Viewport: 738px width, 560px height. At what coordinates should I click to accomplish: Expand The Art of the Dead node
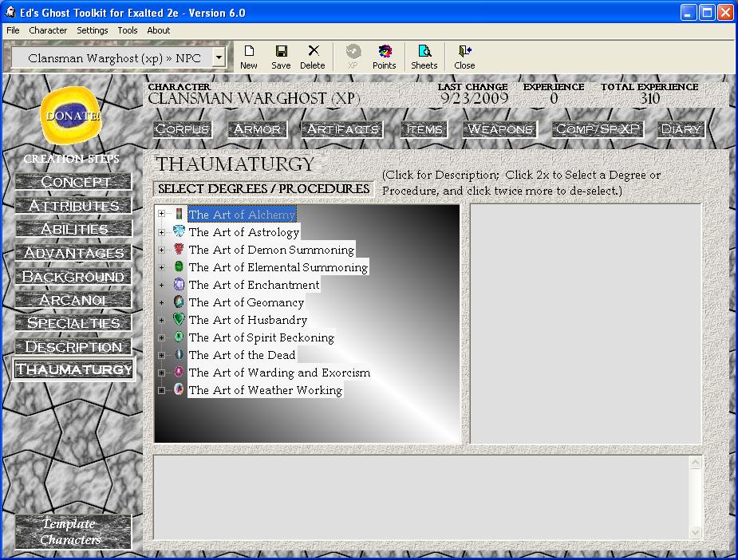[162, 355]
